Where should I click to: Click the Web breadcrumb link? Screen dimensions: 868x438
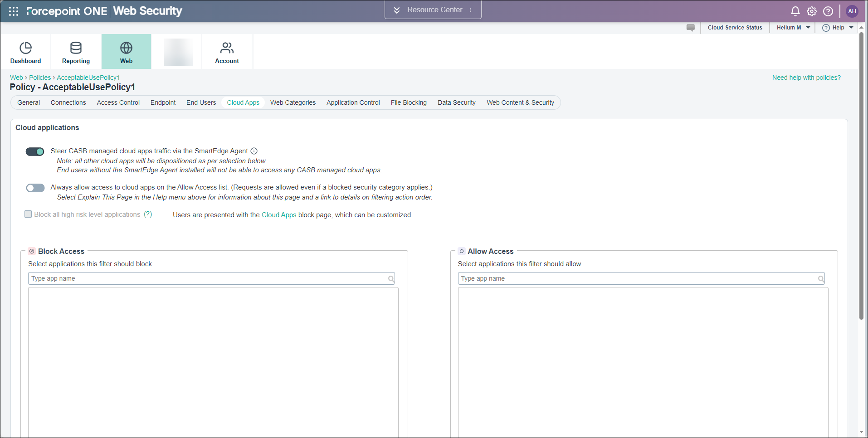(16, 78)
